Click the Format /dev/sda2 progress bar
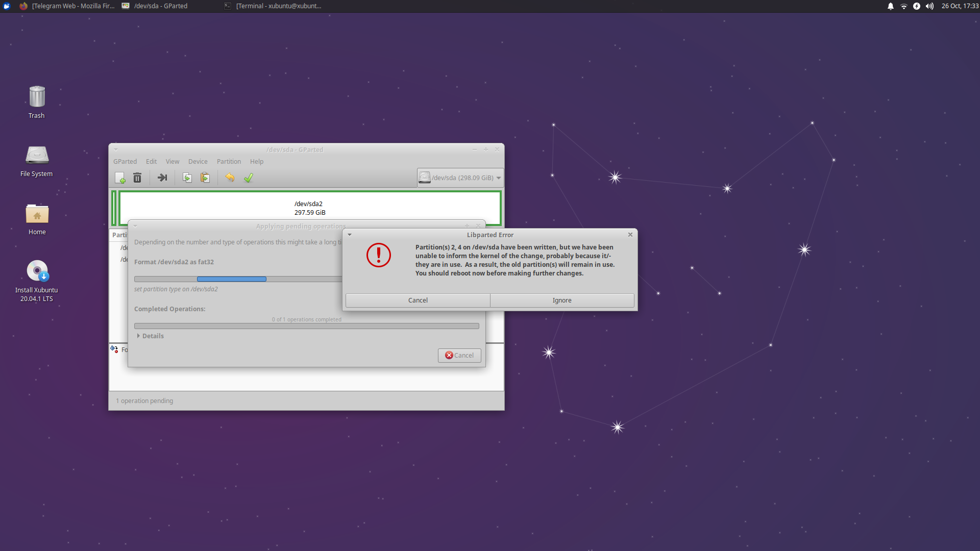The height and width of the screenshot is (551, 980). [238, 279]
